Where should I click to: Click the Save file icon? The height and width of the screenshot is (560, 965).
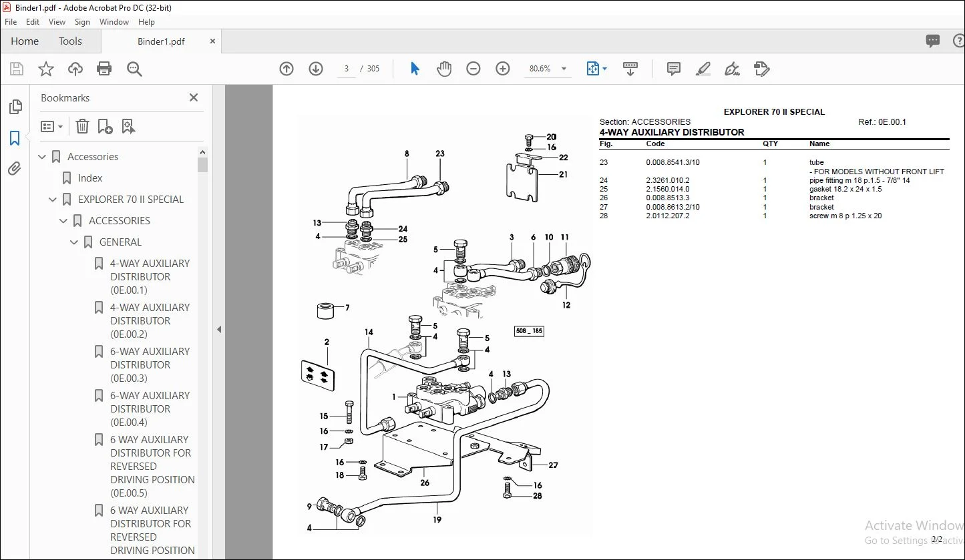click(17, 69)
